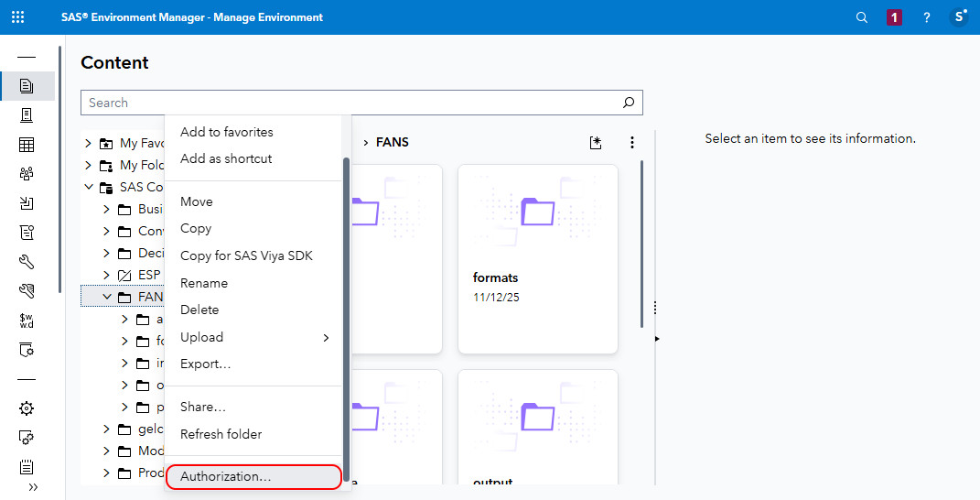This screenshot has height=500, width=980.
Task: Open the Users and groups sidebar icon
Action: 27,174
